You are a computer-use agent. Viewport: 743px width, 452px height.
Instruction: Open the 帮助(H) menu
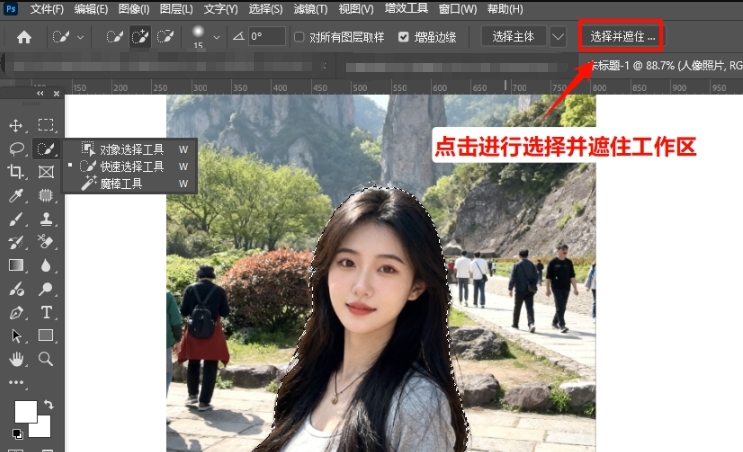click(x=505, y=9)
